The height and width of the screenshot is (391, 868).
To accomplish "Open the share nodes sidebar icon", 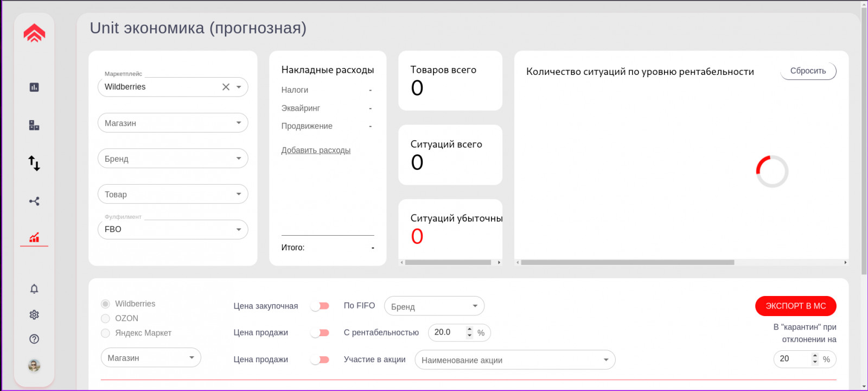I will (x=34, y=201).
